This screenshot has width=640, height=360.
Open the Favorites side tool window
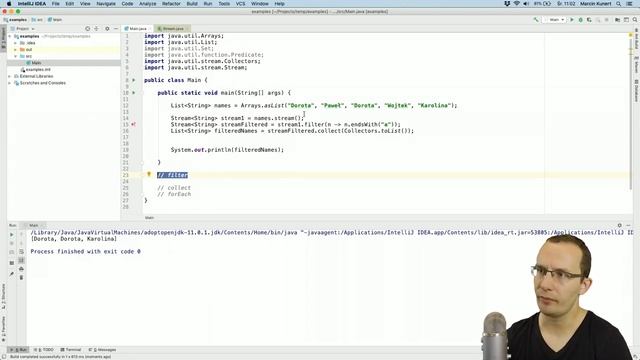[x=3, y=329]
